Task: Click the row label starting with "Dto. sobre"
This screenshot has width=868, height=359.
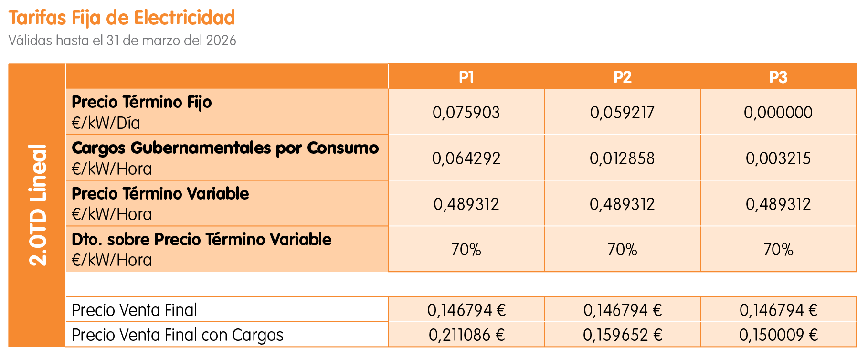Action: click(201, 240)
